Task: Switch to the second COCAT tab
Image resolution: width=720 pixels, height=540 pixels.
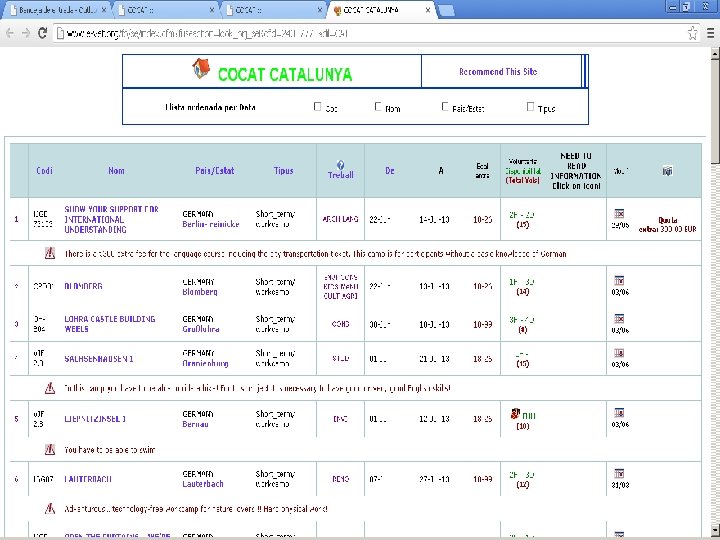Action: 164,10
